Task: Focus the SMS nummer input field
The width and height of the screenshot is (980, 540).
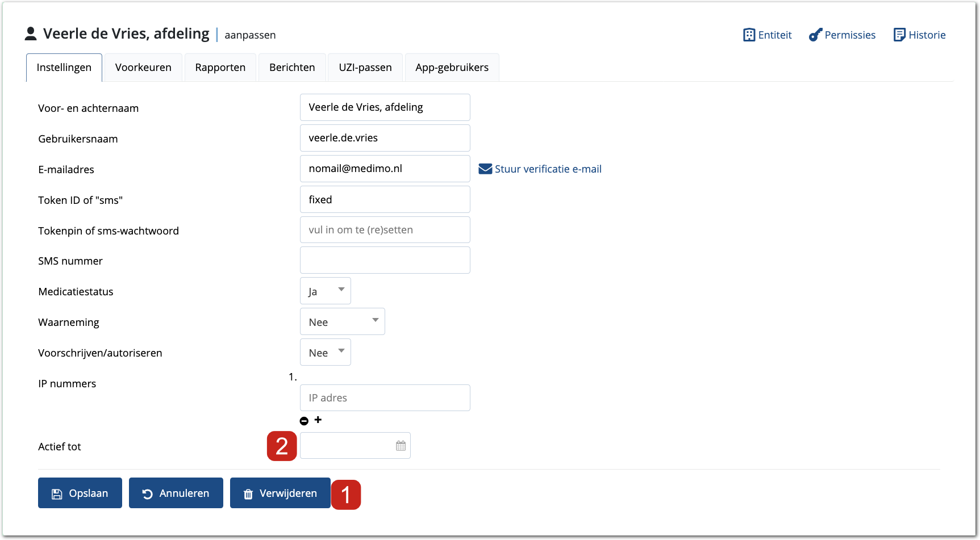Action: coord(385,260)
